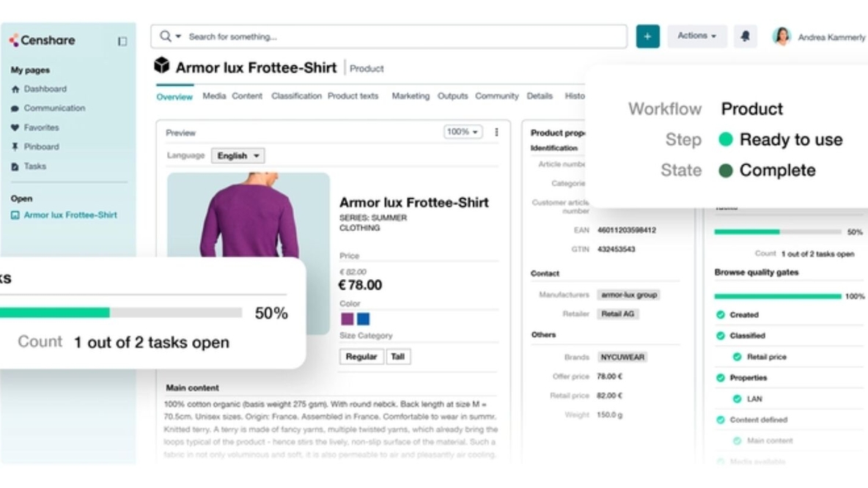Focus the Search for something field
This screenshot has height=488, width=868.
389,37
